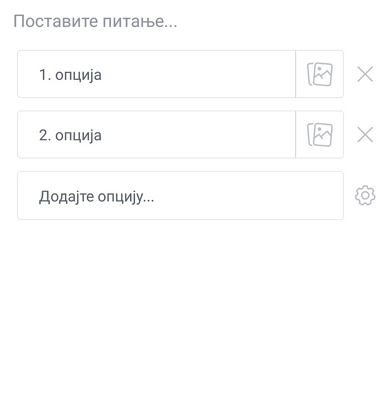Attach a photo using second option's picture icon
The image size is (389, 400).
(319, 135)
